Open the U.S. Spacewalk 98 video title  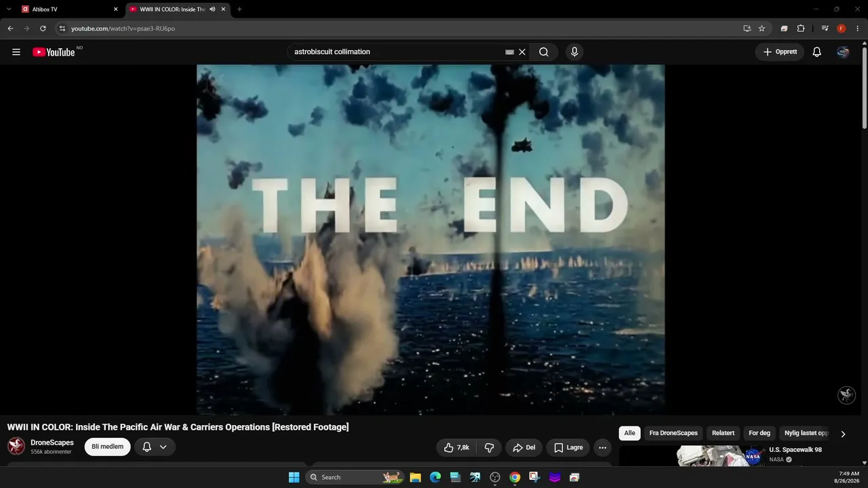(x=795, y=450)
